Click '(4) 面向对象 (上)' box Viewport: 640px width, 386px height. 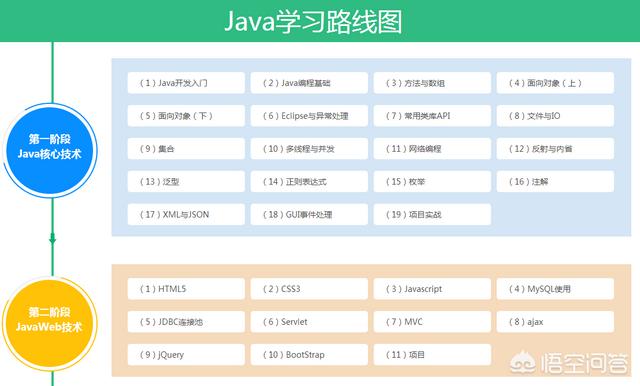point(555,83)
